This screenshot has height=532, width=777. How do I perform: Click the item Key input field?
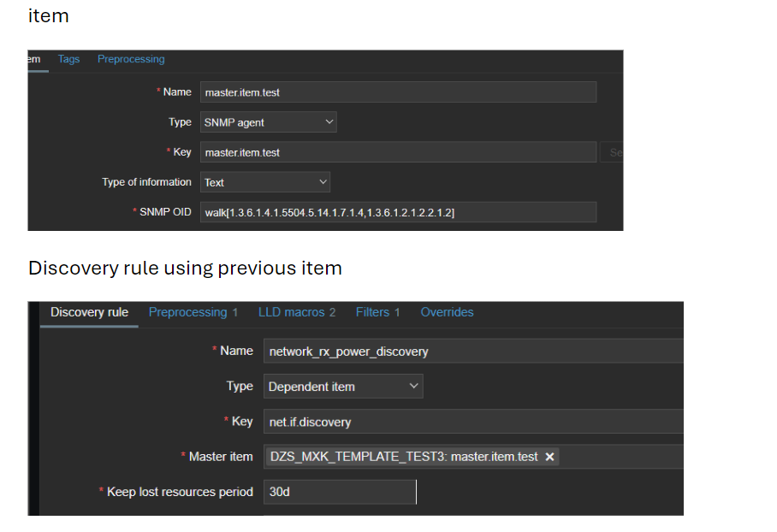point(398,152)
